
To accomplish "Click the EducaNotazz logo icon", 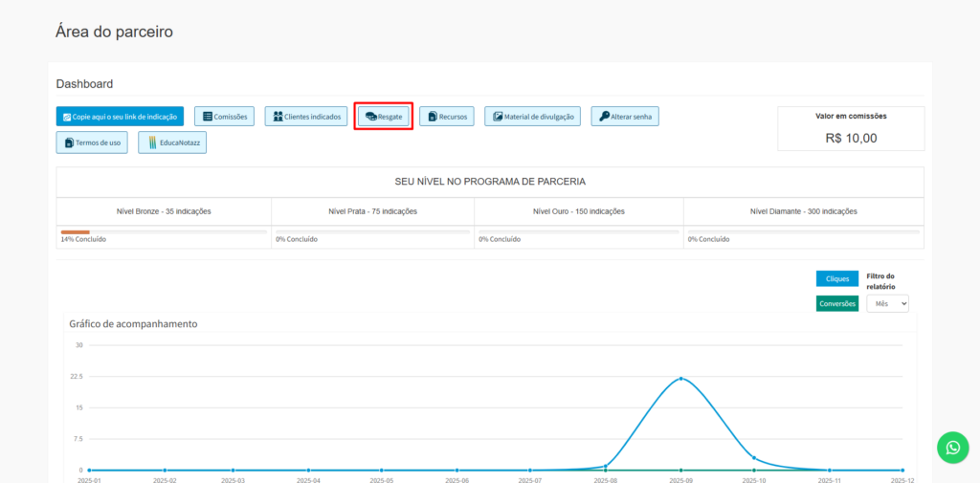I will coord(151,143).
